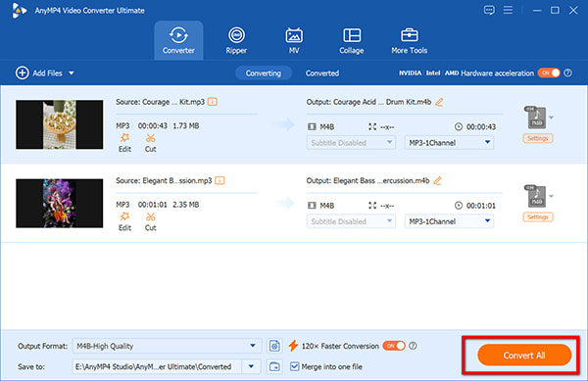
Task: Click Cut scissors for Elegant Bass file
Action: pos(150,221)
